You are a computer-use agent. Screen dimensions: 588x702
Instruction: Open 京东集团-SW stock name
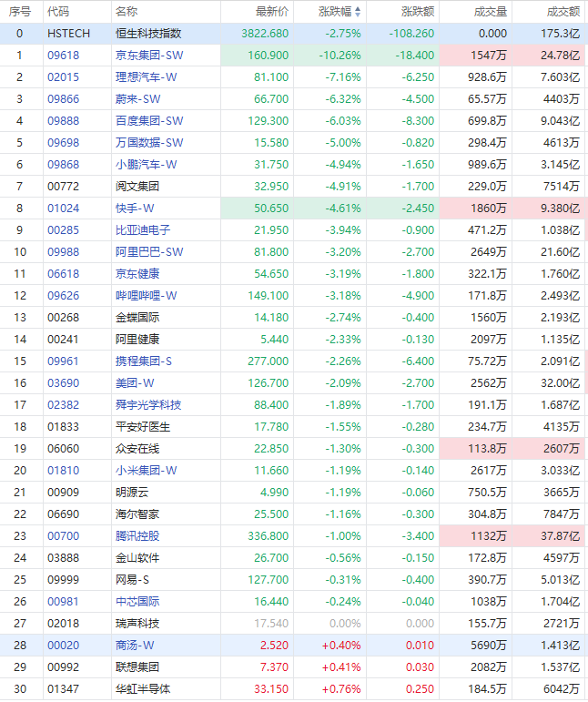(149, 56)
